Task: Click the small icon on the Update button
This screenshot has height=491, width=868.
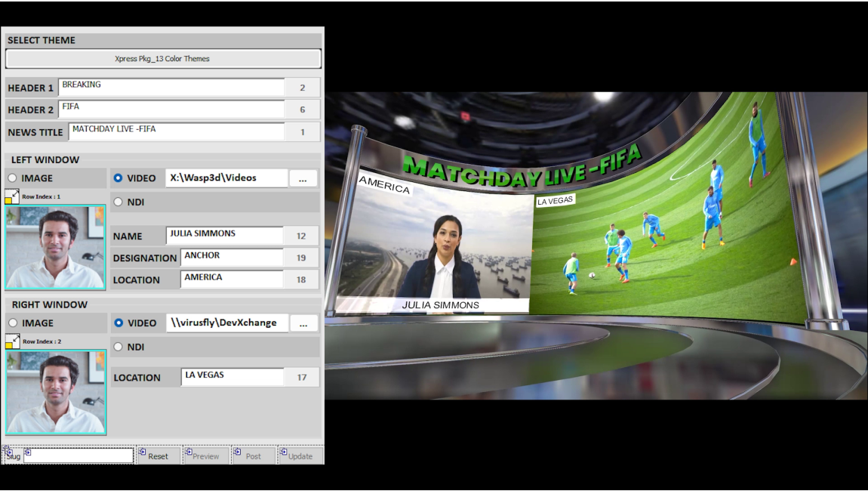Action: 284,452
